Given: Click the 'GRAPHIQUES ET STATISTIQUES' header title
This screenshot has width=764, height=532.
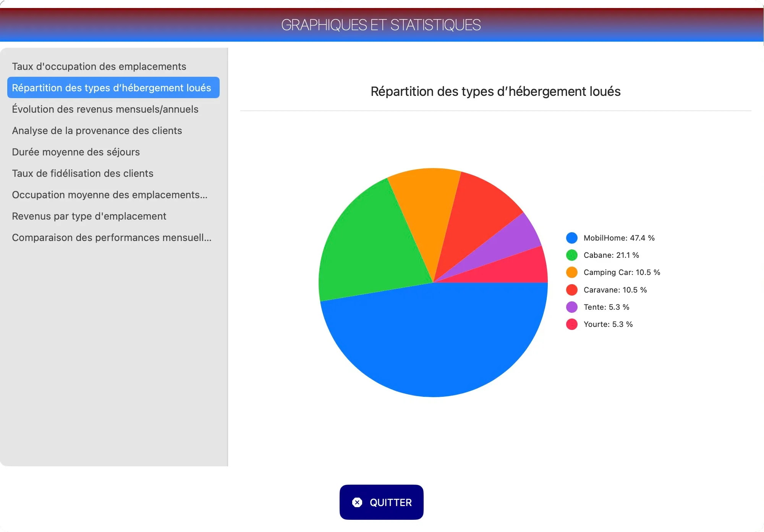Looking at the screenshot, I should (x=381, y=25).
